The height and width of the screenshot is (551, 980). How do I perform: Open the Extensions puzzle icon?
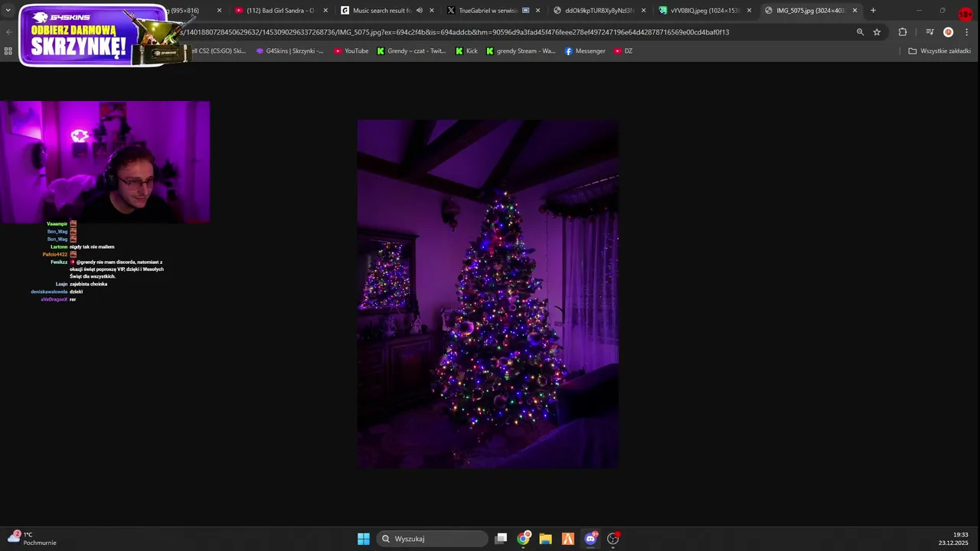point(903,32)
